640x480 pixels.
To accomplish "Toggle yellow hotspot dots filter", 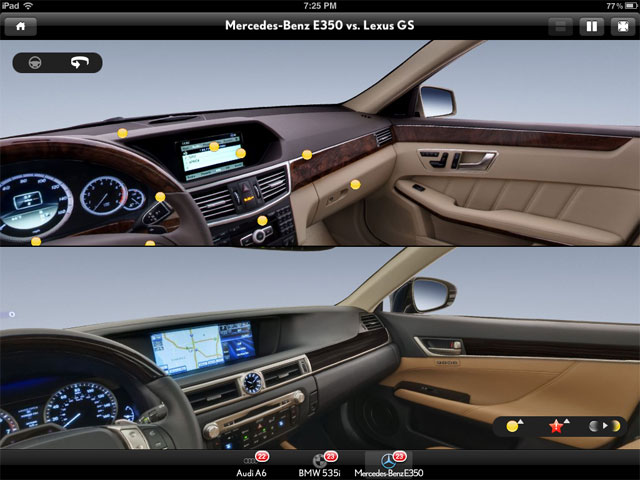I will point(513,426).
